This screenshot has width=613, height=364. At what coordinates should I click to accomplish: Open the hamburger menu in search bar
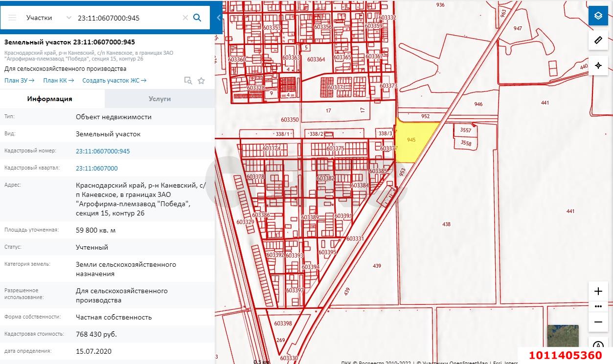click(13, 18)
